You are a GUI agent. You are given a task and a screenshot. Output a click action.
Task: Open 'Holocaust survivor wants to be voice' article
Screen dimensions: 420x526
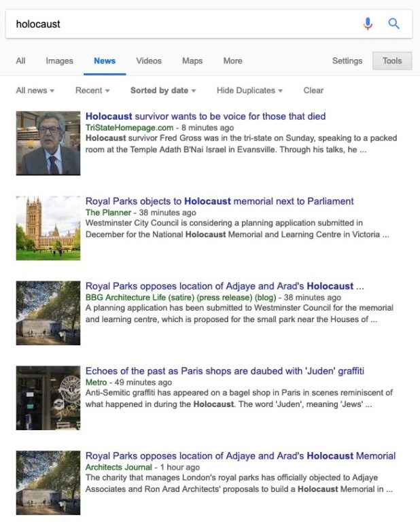(206, 116)
